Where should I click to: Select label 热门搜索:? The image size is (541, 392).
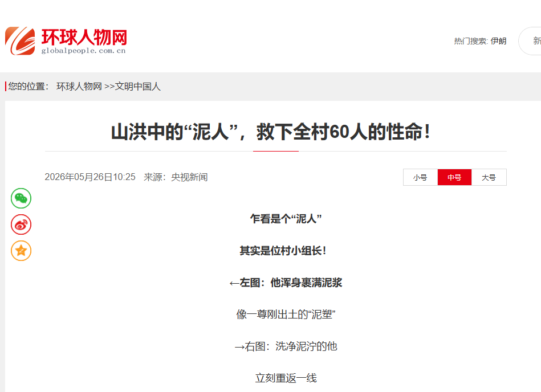[x=471, y=41]
